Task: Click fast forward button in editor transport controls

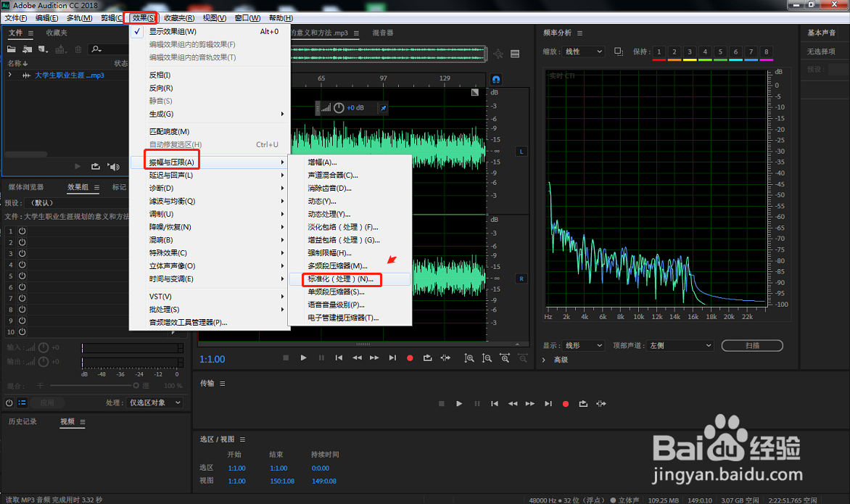Action: coord(374,358)
